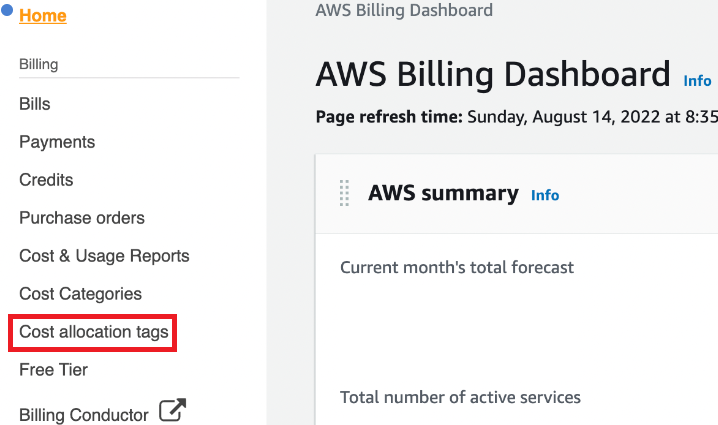
Task: Go to Home in the sidebar
Action: [43, 16]
